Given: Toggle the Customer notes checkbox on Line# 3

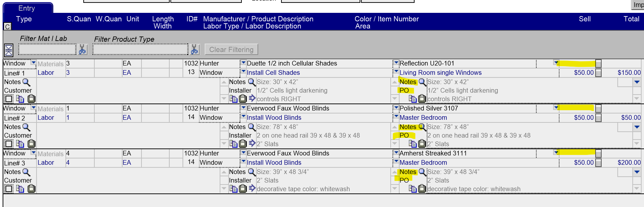Looking at the screenshot, I should [9, 188].
